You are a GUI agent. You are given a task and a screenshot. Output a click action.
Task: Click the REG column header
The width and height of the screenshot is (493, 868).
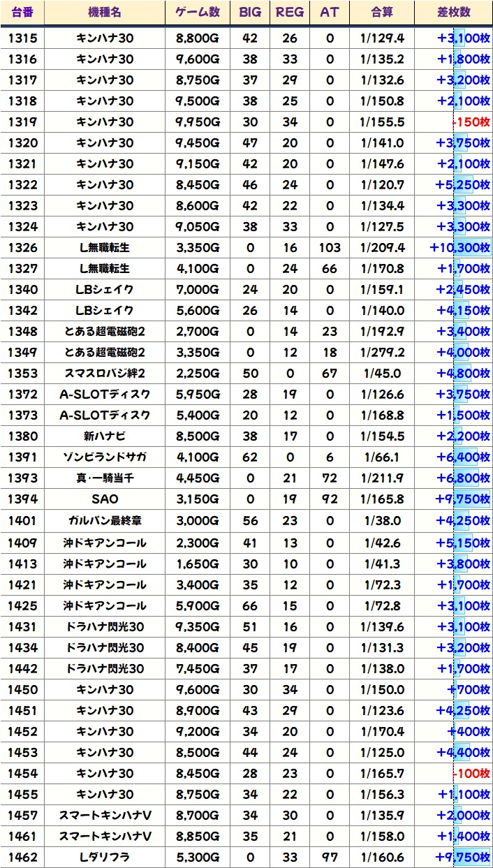click(290, 13)
